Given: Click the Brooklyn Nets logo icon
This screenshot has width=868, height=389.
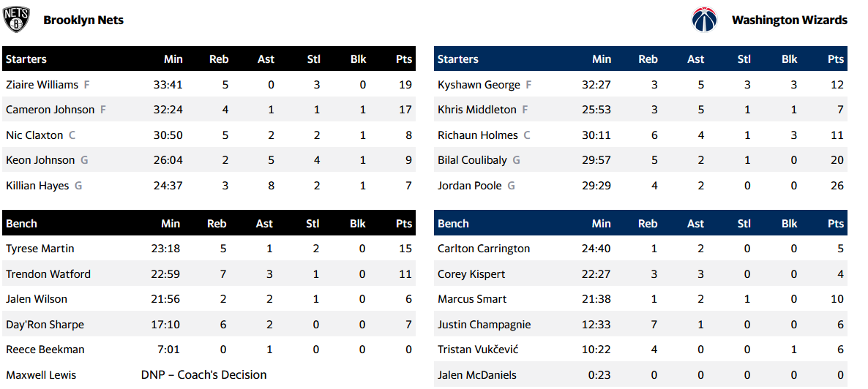Looking at the screenshot, I should (16, 20).
